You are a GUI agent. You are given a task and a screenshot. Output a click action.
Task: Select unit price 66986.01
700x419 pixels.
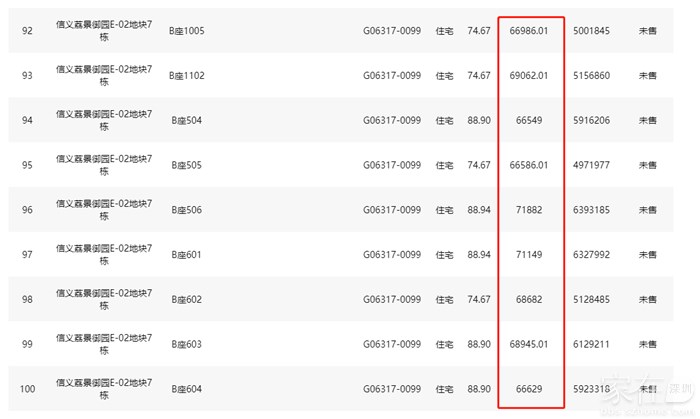pyautogui.click(x=530, y=31)
